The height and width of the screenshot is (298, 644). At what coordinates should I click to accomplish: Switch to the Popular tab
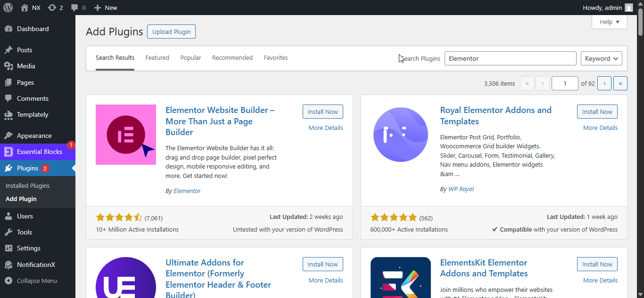pos(190,58)
